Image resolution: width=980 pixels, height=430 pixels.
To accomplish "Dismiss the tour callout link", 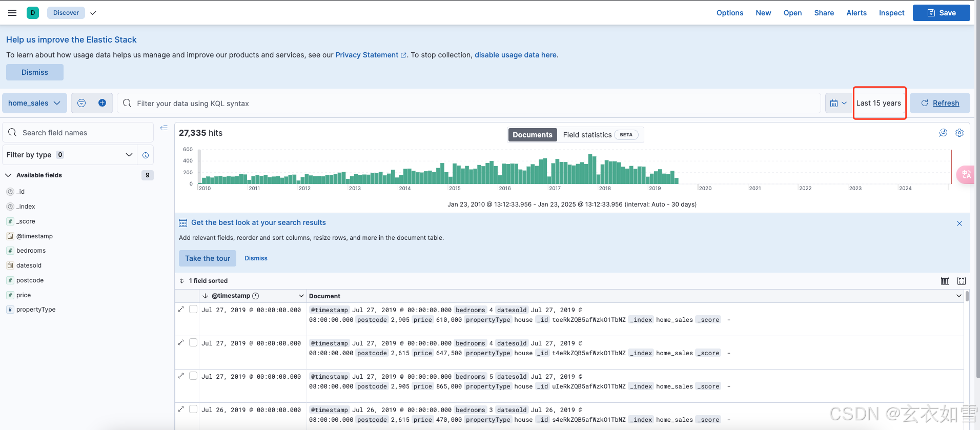I will [256, 258].
